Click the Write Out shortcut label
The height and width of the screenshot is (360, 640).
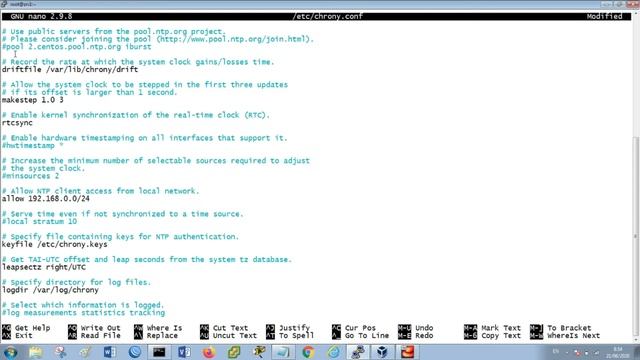(x=100, y=328)
